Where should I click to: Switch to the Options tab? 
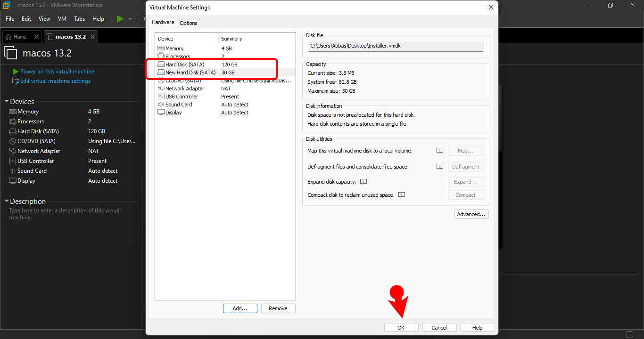point(189,23)
